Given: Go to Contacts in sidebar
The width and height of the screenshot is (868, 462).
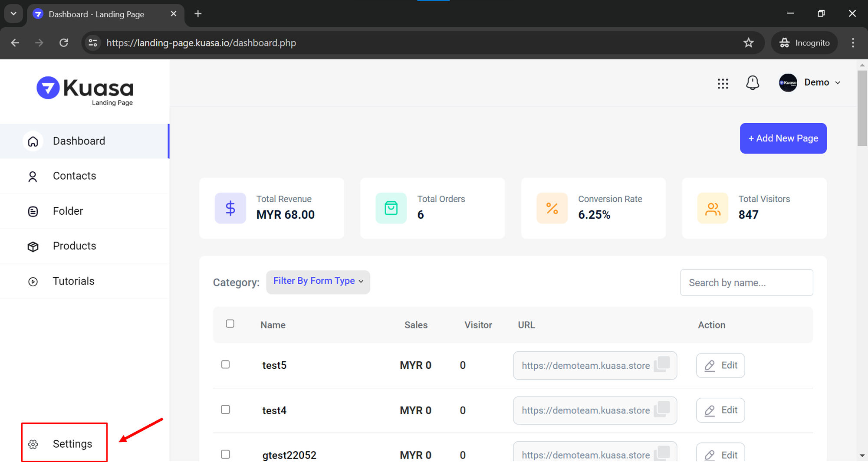Looking at the screenshot, I should tap(74, 176).
